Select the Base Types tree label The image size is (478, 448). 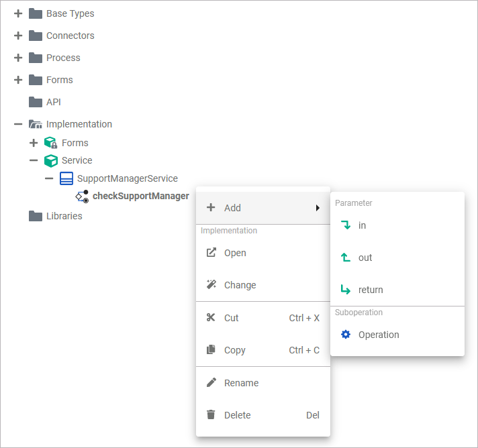pyautogui.click(x=70, y=13)
